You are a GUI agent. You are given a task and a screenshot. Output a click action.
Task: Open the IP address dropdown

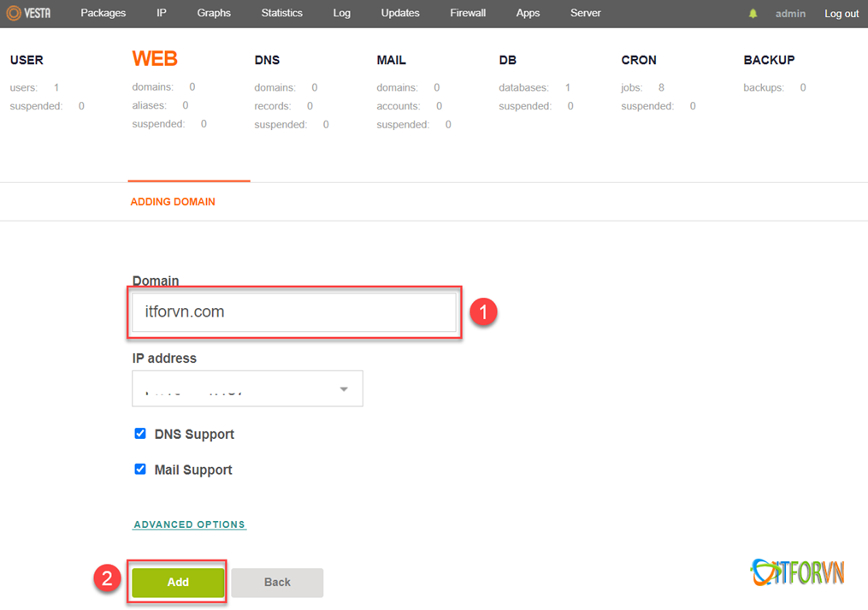point(247,388)
